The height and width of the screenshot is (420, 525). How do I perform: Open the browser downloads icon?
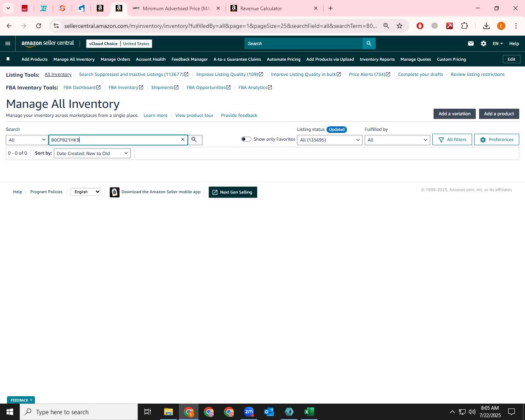click(x=486, y=26)
